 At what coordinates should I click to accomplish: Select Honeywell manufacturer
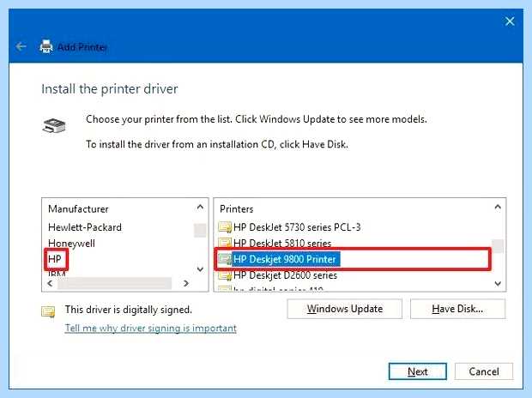pyautogui.click(x=71, y=244)
